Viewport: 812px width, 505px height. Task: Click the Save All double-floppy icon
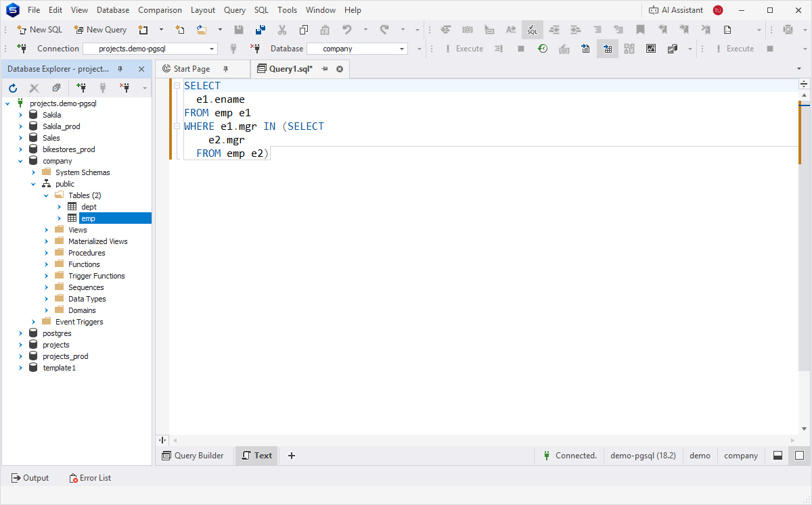[x=260, y=30]
